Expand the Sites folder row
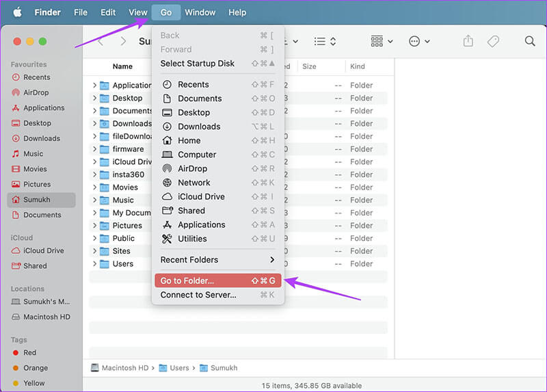547x392 pixels. [x=94, y=251]
